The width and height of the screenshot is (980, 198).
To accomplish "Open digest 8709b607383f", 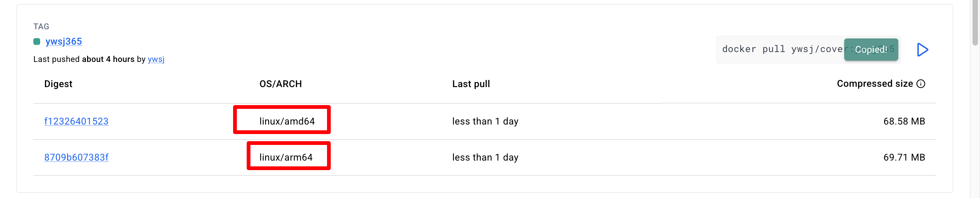I will (76, 157).
